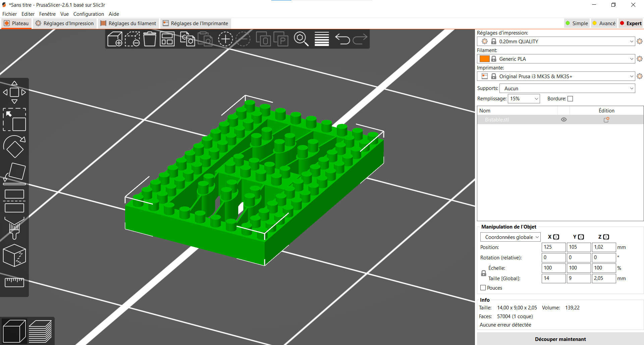Open filament settings gear icon next to Generic PLA
The width and height of the screenshot is (644, 345).
(640, 59)
